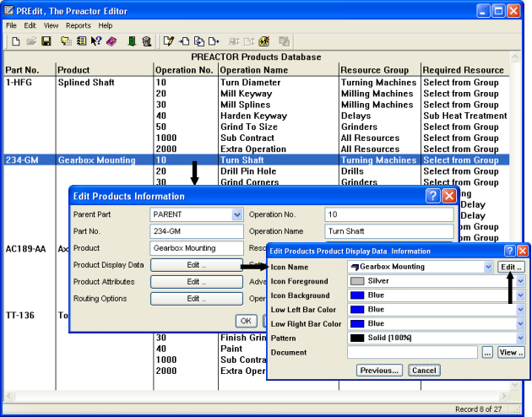532x417 pixels.
Task: Click OK in Edit Products Information
Action: [x=246, y=321]
